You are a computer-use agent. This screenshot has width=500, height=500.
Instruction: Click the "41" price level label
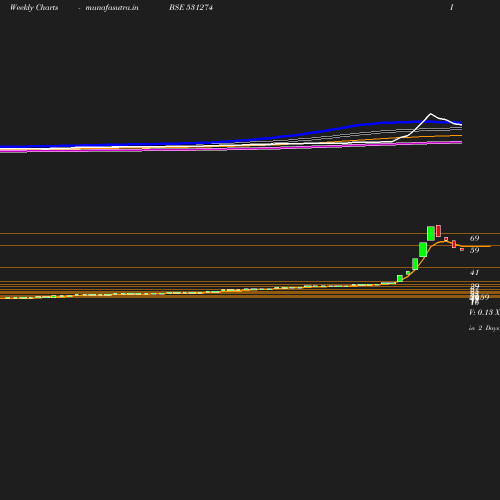tap(474, 273)
